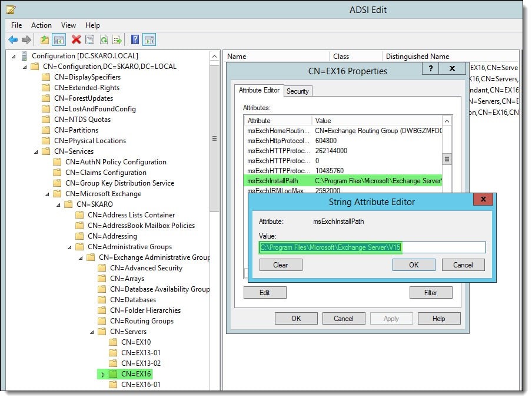Image resolution: width=532 pixels, height=400 pixels.
Task: Click OK in CN=EX16 Properties dialog
Action: [296, 319]
